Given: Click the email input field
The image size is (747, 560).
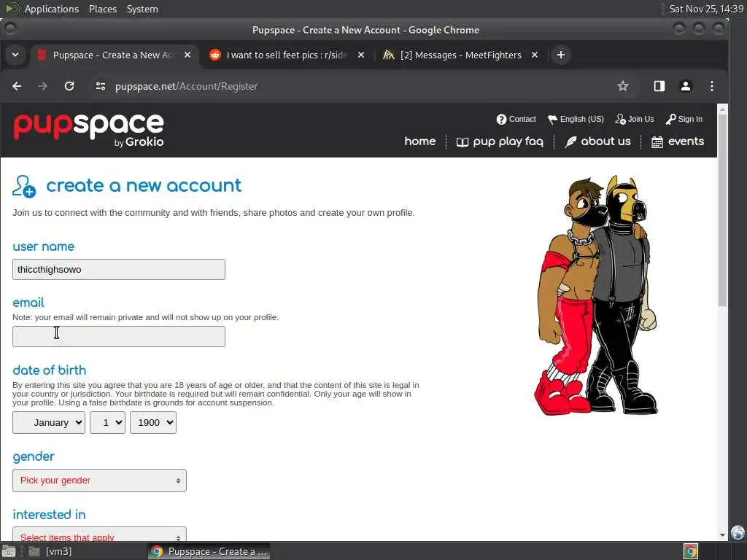Looking at the screenshot, I should tap(119, 337).
